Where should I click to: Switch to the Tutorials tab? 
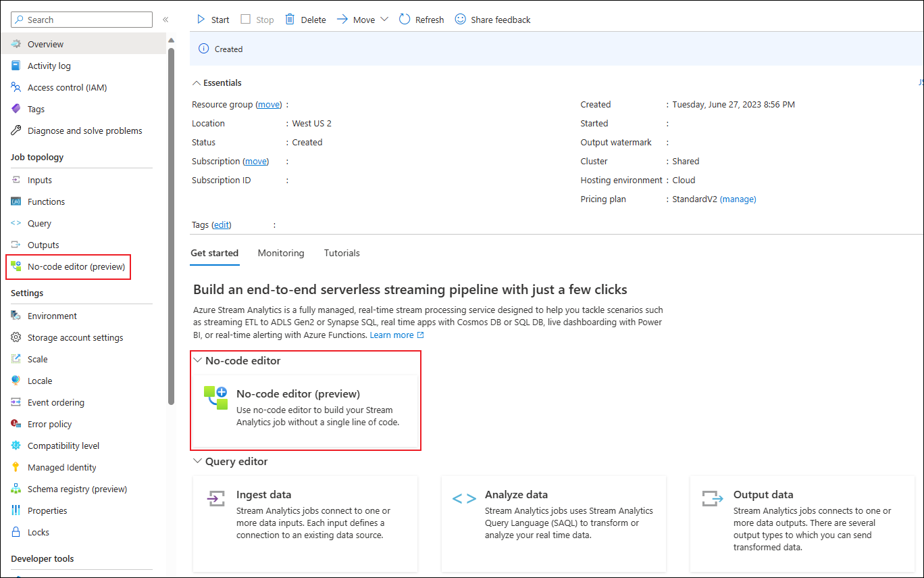tap(342, 253)
